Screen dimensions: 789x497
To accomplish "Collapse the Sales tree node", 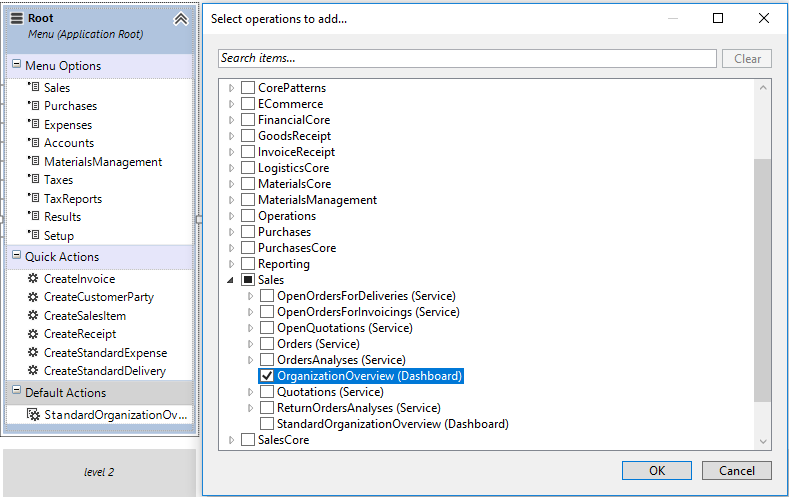I will tap(230, 280).
